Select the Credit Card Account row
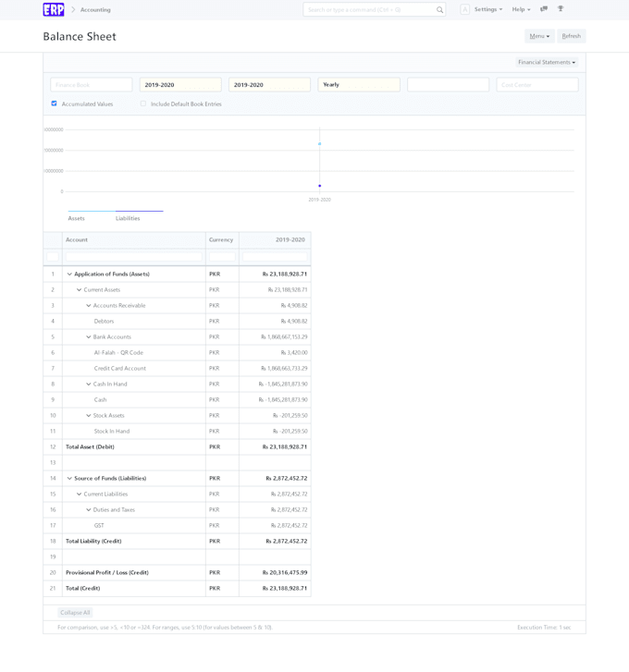This screenshot has width=629, height=672. click(177, 369)
